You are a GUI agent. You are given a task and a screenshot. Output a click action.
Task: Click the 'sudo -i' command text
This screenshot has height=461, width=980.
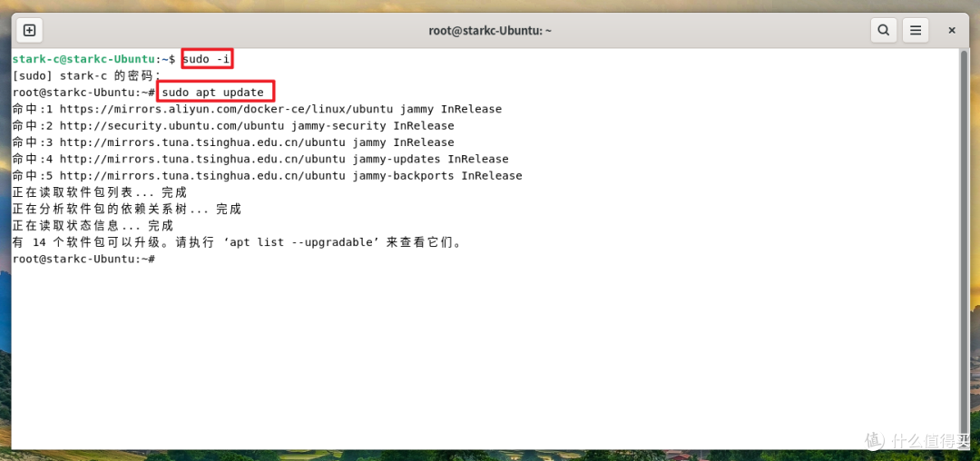207,59
